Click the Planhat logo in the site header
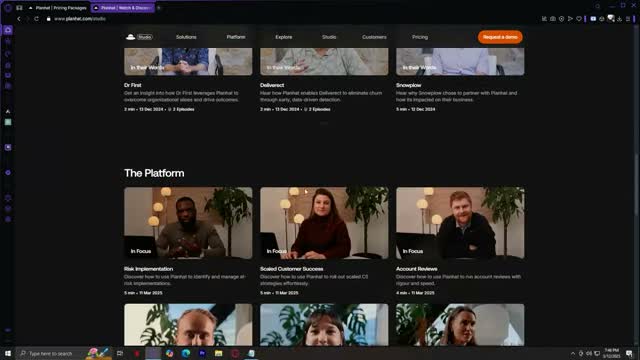640x360 pixels. point(131,37)
